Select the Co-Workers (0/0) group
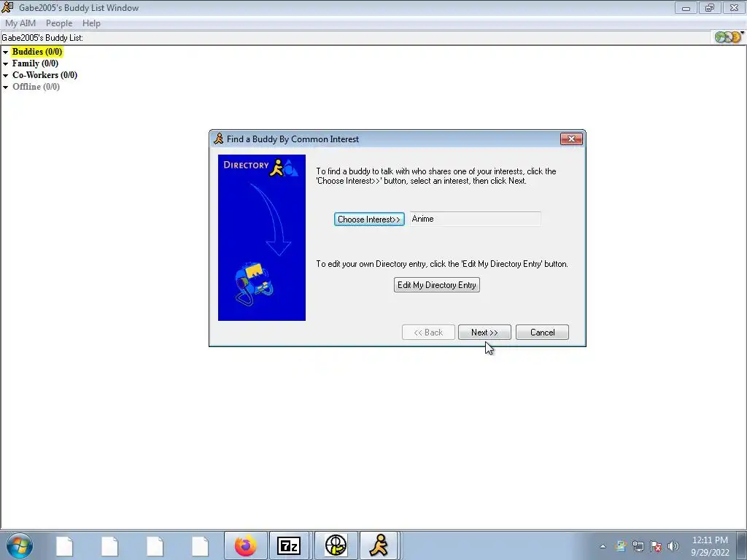 point(44,75)
